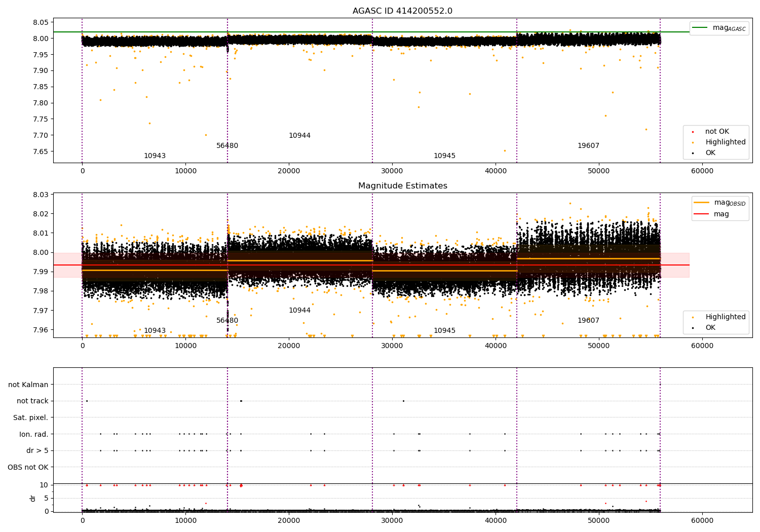Click x-axis tick 60000 under the top plot
Viewport: 760px width, 532px height.
(702, 172)
